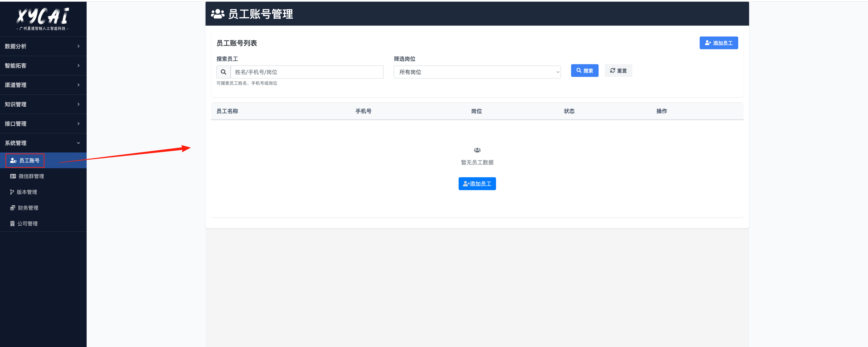The height and width of the screenshot is (347, 868).
Task: Open the 渠道管理 sidebar menu
Action: 43,85
